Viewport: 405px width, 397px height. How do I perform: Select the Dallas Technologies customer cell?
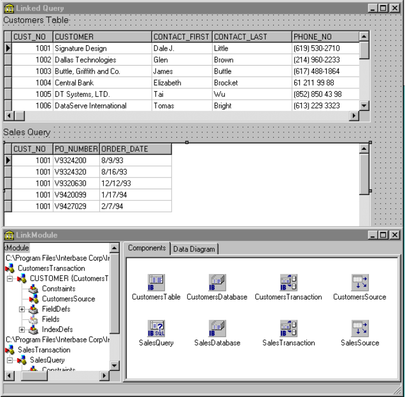tap(102, 60)
